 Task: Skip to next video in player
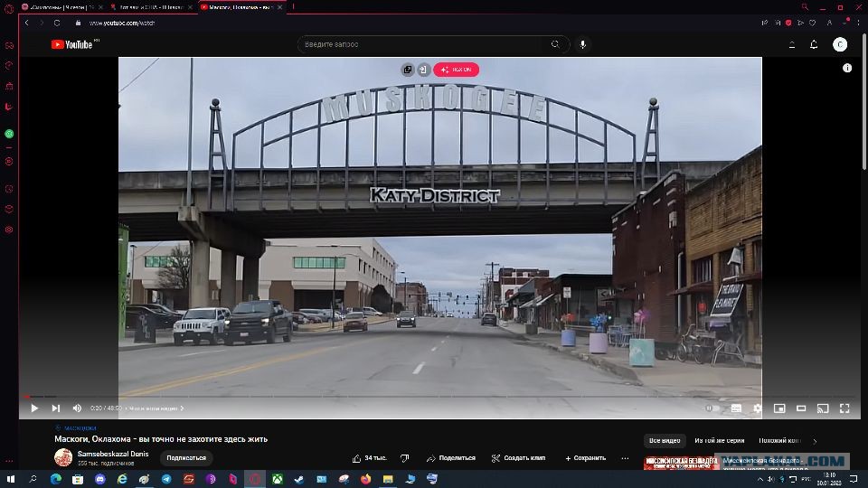[x=56, y=408]
